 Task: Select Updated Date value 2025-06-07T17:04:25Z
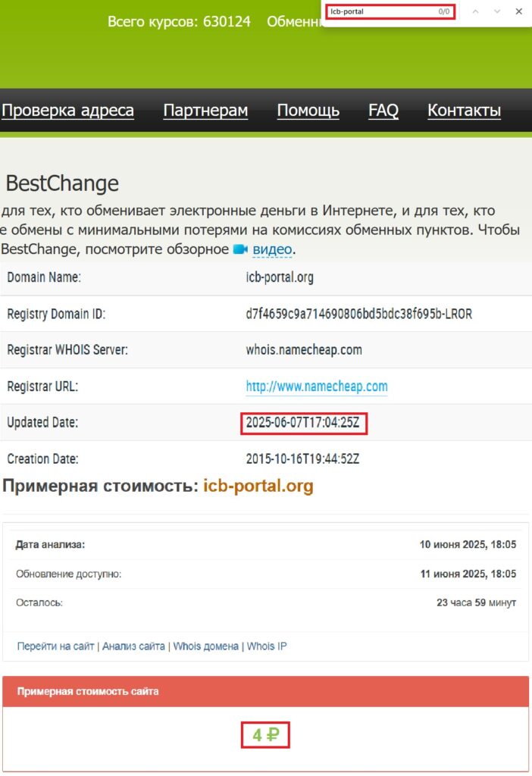pos(303,423)
